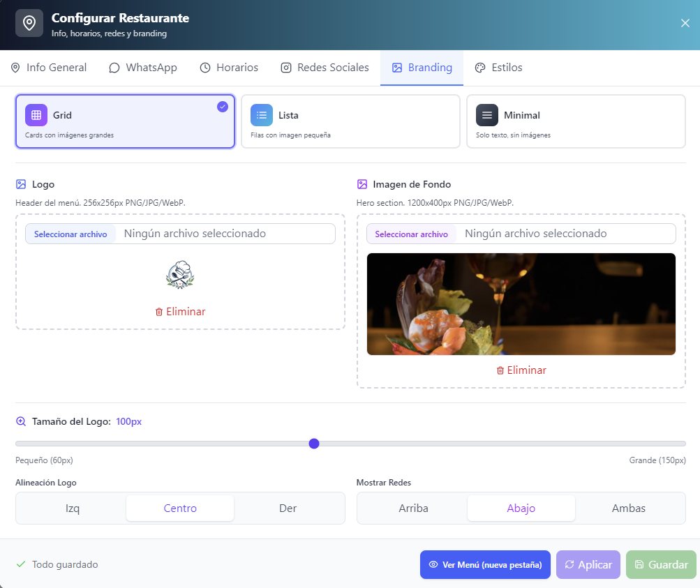Click the magnifier icon beside Tamaño del Logo
The height and width of the screenshot is (588, 700).
21,421
